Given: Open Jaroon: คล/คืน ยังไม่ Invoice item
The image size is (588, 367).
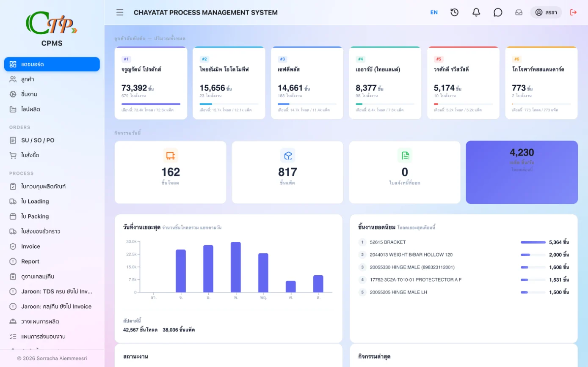Looking at the screenshot, I should pos(52,307).
